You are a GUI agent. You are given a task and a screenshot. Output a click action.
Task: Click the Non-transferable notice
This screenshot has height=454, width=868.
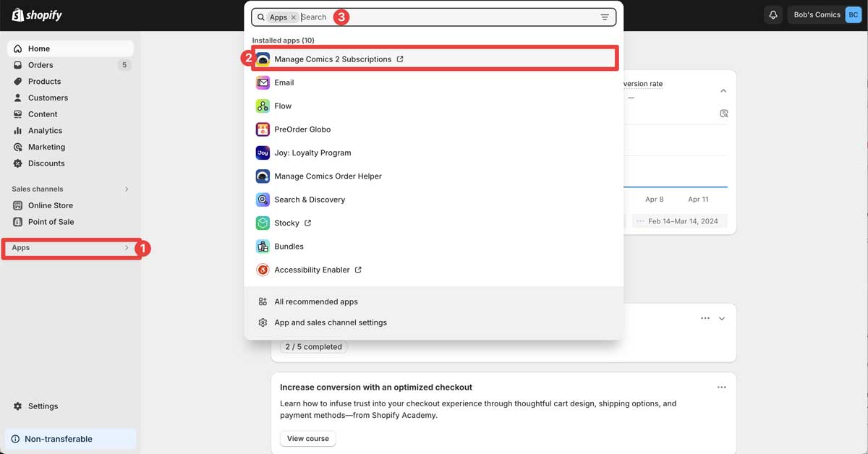[70, 439]
